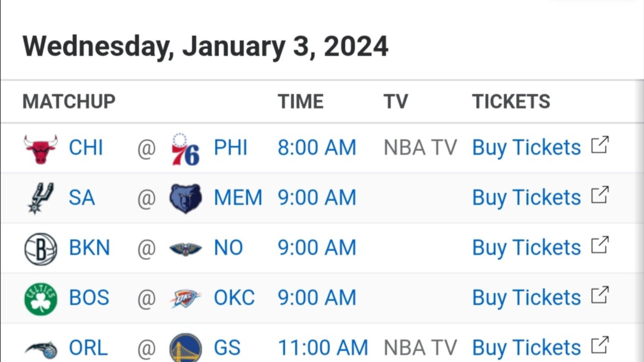This screenshot has width=644, height=362.
Task: Click the Boston Celtics shamrock logo
Action: click(41, 299)
